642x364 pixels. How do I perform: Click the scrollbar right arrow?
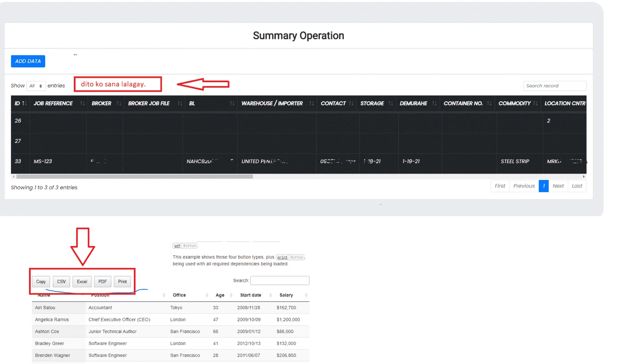pos(584,177)
